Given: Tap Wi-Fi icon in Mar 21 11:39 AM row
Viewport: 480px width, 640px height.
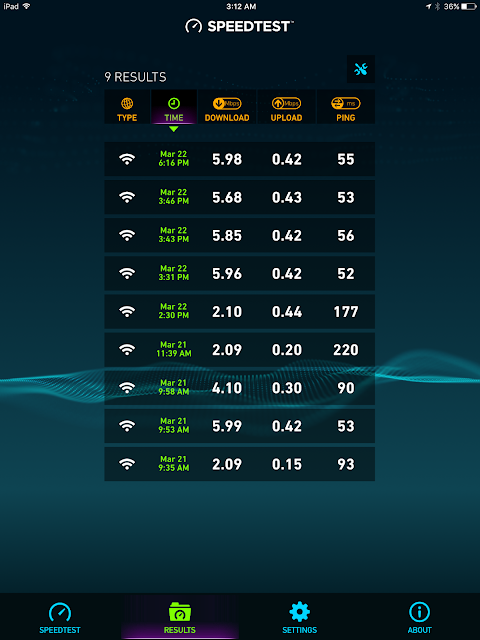Looking at the screenshot, I should tap(127, 350).
